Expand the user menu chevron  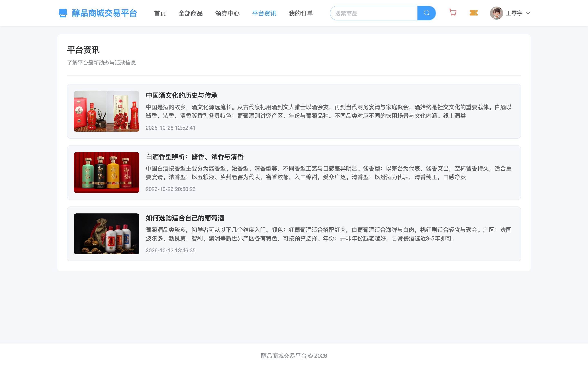coord(528,13)
